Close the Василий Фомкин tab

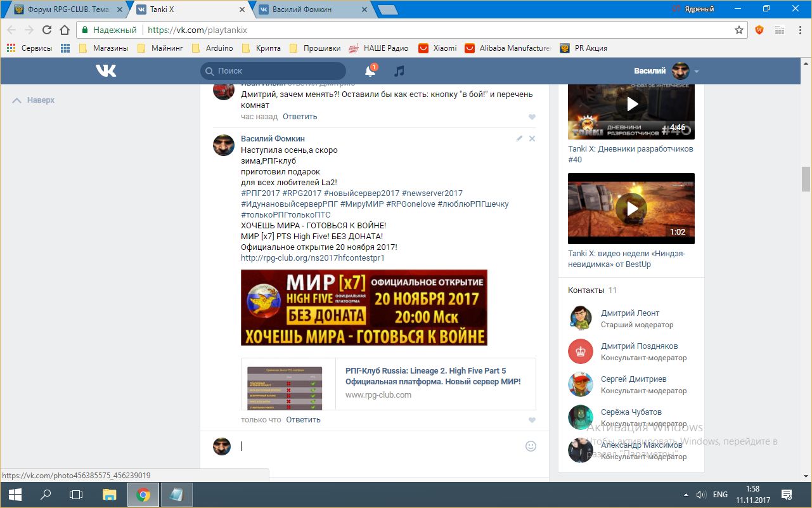click(363, 10)
